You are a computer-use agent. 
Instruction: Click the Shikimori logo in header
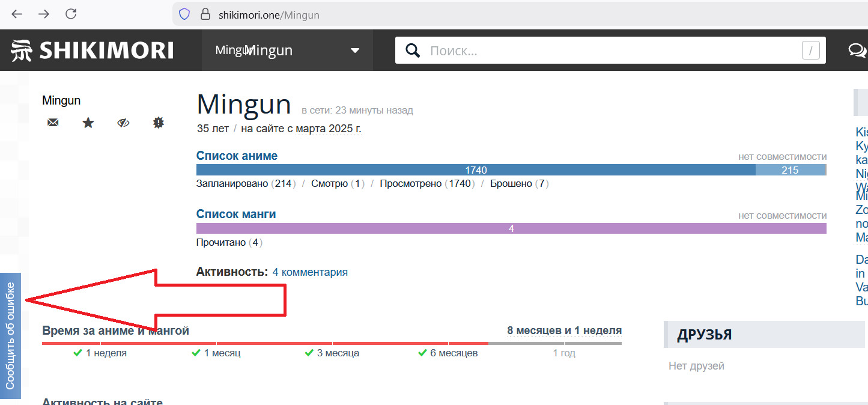pos(93,50)
